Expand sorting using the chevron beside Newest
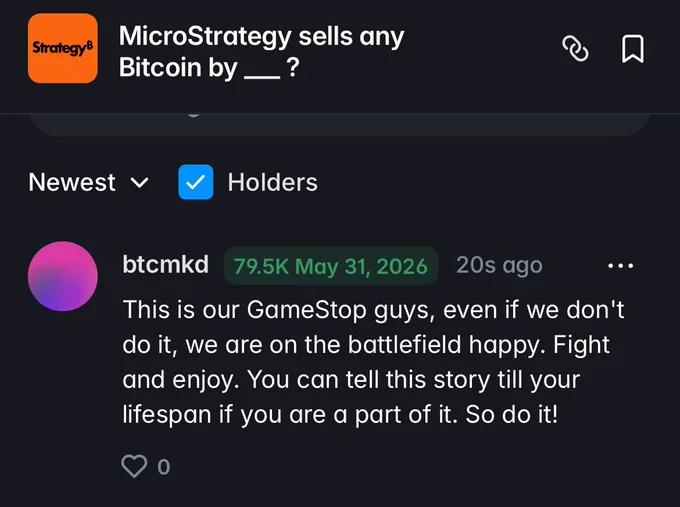The image size is (680, 507). 140,183
